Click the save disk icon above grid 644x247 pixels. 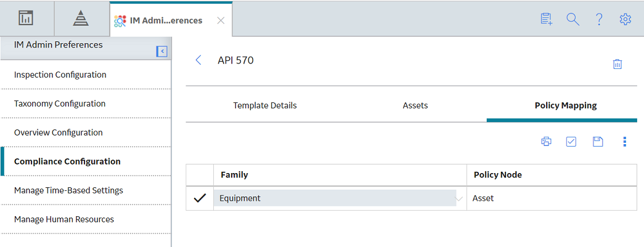[x=598, y=142]
